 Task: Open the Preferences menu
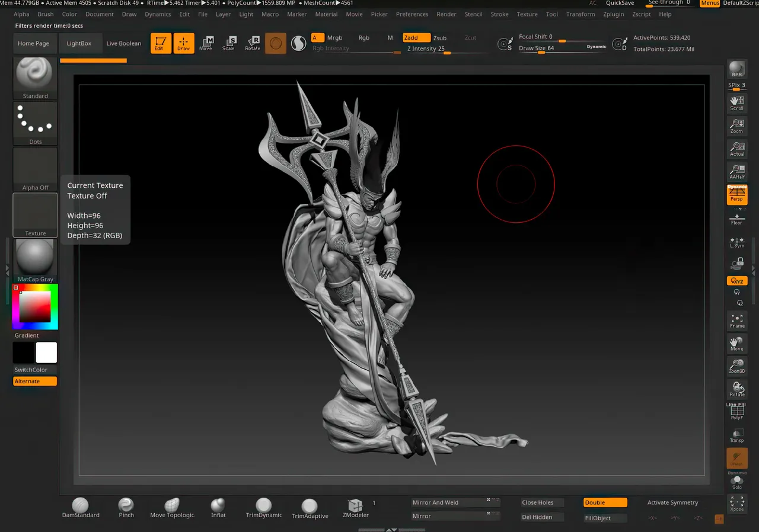(x=412, y=14)
